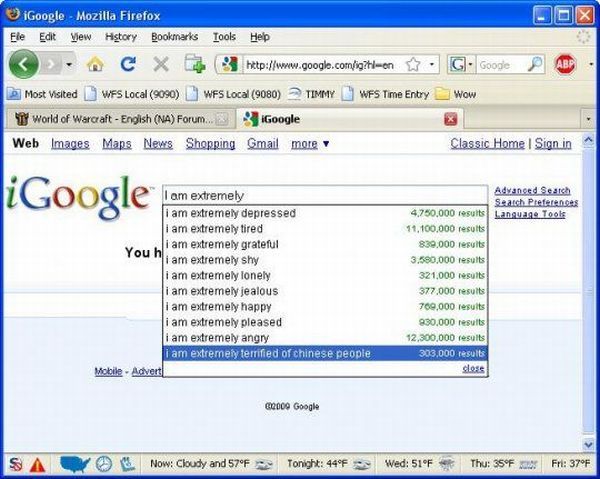
Task: Click the Google search box containing 'i am extremely'
Action: 325,196
